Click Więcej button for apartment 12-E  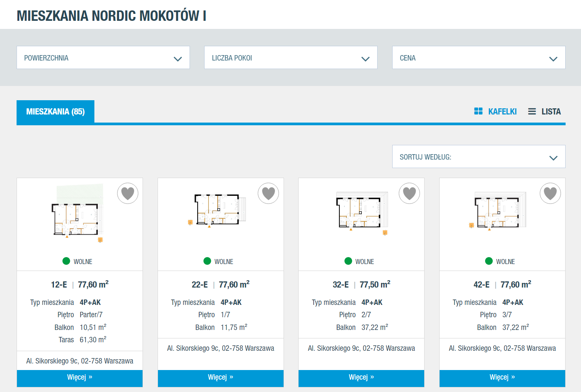pyautogui.click(x=80, y=378)
